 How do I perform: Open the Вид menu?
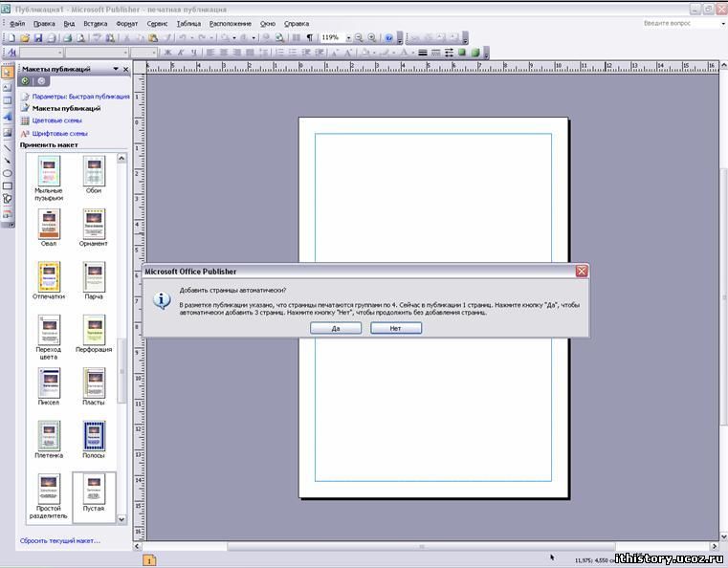pos(69,23)
